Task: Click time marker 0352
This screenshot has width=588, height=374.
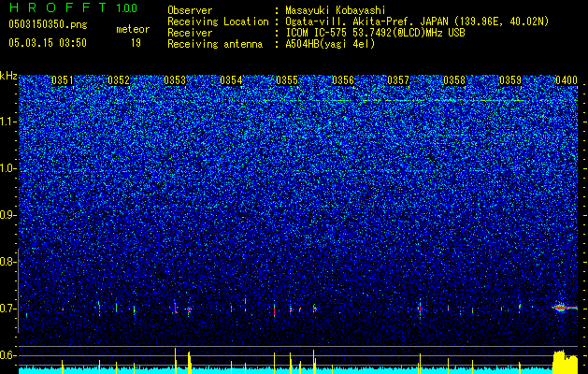Action: point(119,80)
